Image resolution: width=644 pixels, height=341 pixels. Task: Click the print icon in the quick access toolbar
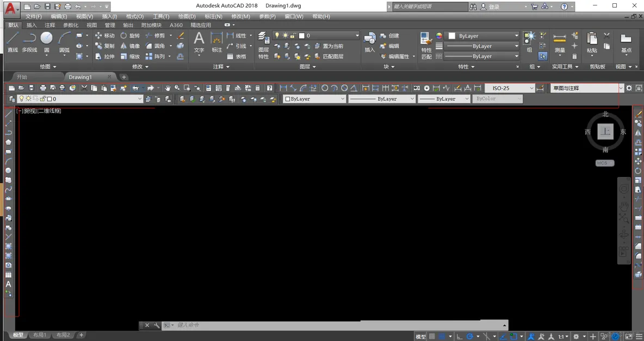point(67,7)
